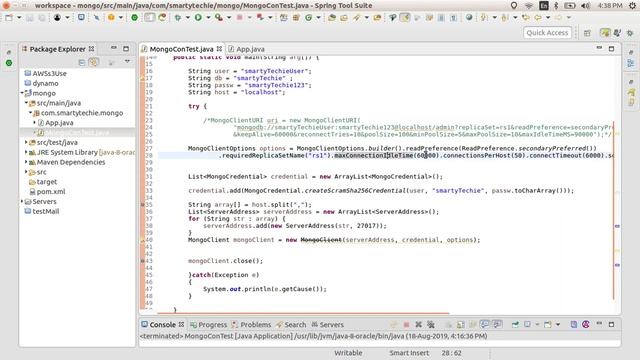Expand Maven Dependencies node
The height and width of the screenshot is (360, 640).
click(x=26, y=162)
